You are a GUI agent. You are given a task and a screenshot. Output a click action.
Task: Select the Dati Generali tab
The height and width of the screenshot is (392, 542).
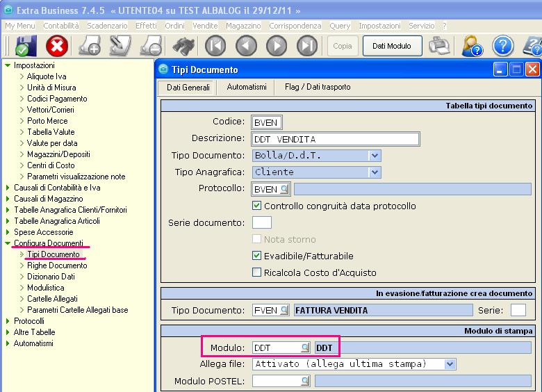pyautogui.click(x=188, y=87)
